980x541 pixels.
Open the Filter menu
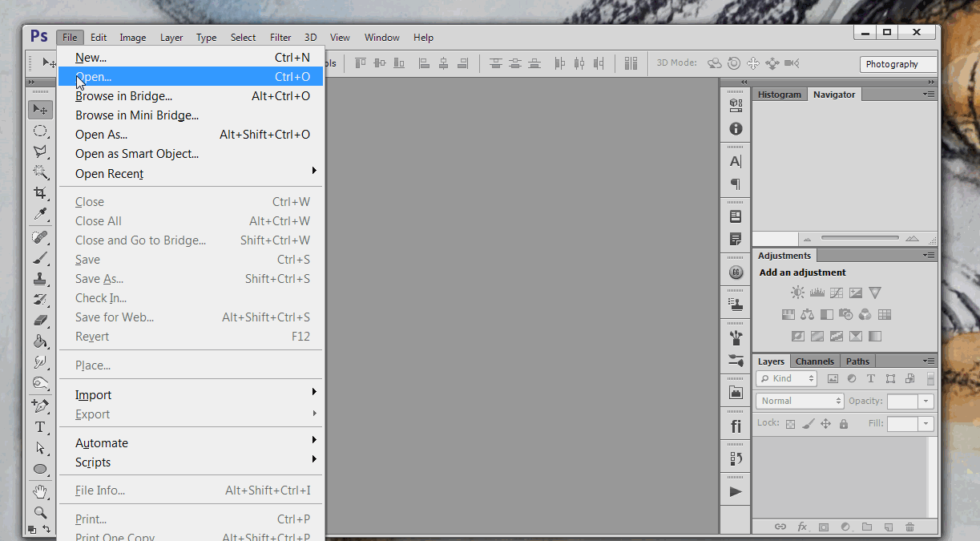280,38
